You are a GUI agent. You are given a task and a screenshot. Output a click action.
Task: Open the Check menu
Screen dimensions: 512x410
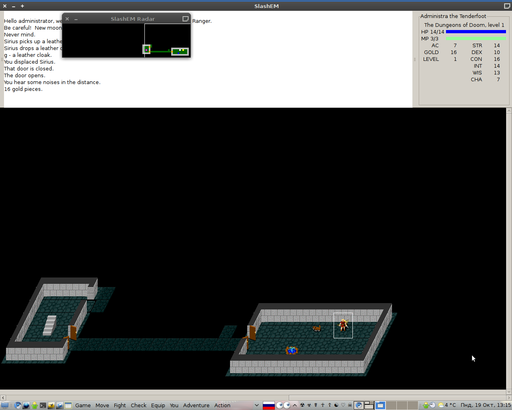coord(138,405)
